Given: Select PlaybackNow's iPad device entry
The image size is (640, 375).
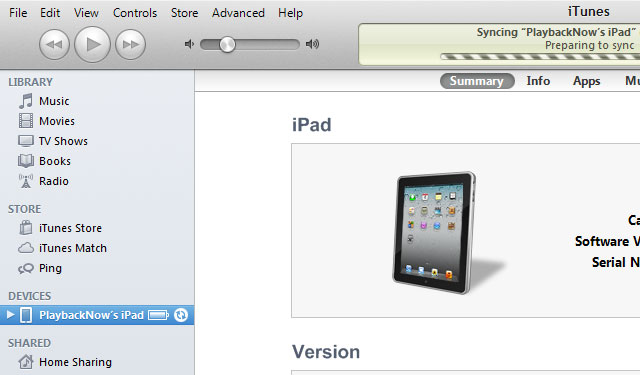Looking at the screenshot, I should 97,315.
